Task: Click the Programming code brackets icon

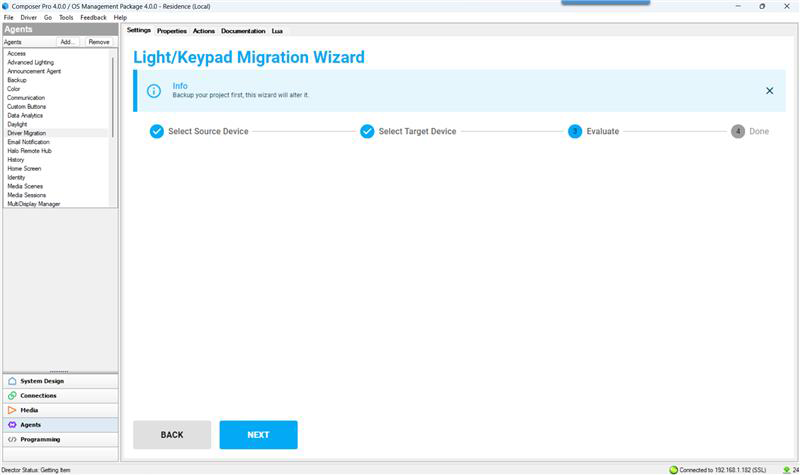Action: coord(12,439)
